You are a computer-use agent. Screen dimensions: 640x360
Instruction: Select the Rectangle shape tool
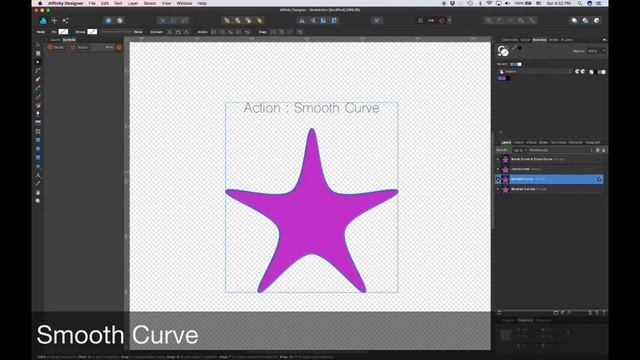coord(38,140)
